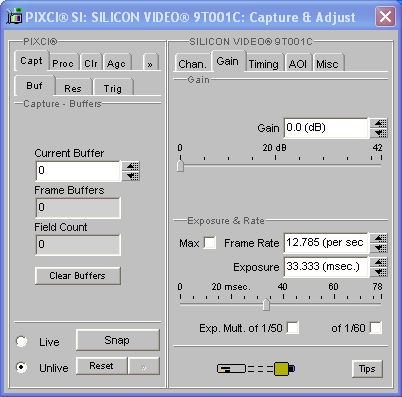Open the AOI tab
Screen dimensions: 402x397
tap(298, 64)
